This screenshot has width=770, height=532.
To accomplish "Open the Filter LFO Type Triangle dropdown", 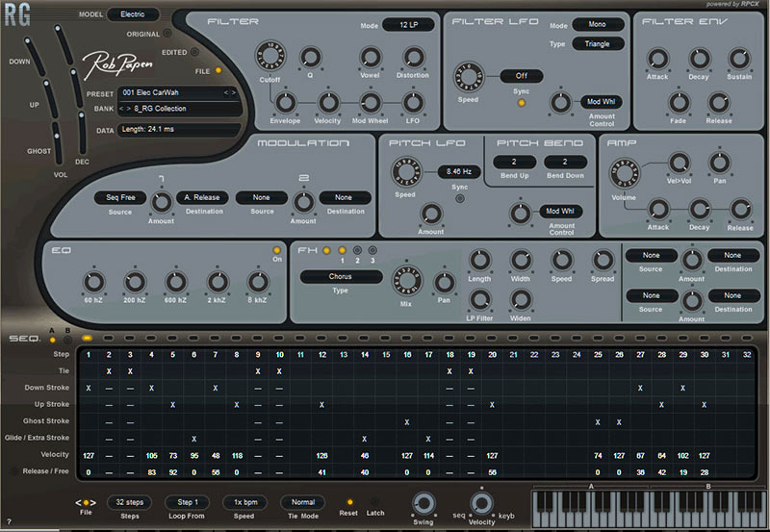I will [598, 43].
